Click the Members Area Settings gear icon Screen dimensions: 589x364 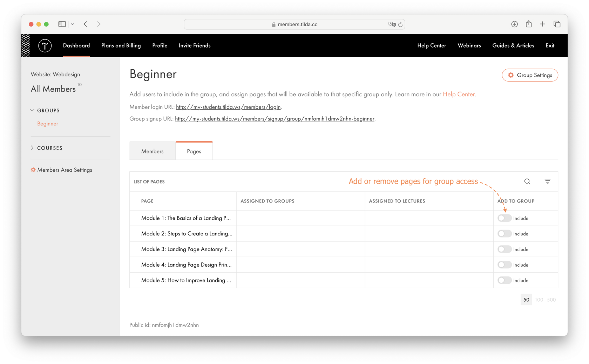coord(33,170)
